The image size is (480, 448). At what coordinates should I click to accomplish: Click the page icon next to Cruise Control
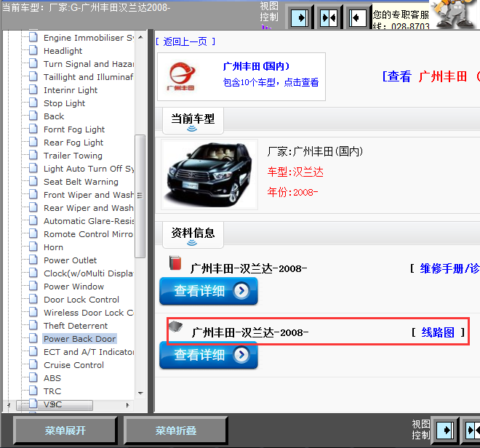point(33,364)
